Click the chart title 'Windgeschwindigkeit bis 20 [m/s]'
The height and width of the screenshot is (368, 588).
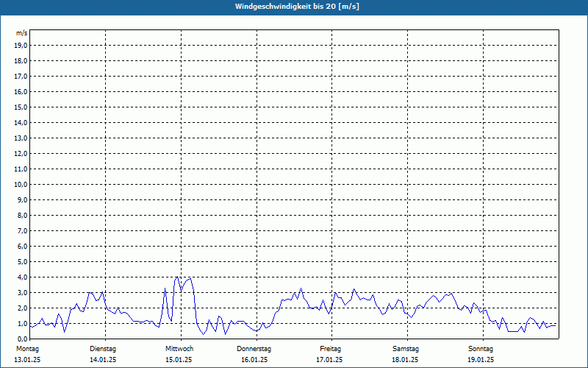(x=297, y=7)
